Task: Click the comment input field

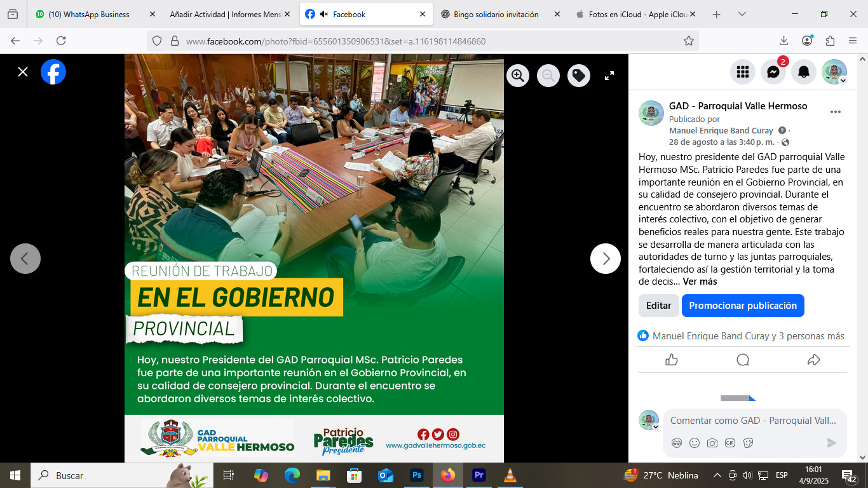Action: (753, 421)
